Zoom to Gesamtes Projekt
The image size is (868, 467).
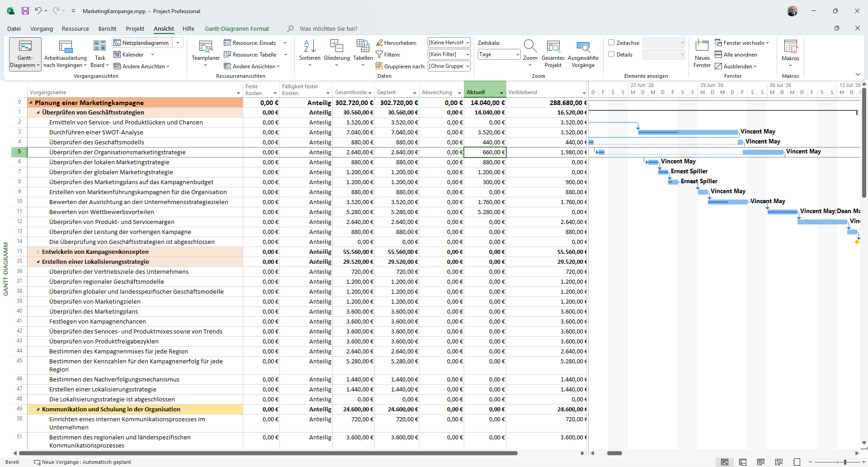point(553,54)
